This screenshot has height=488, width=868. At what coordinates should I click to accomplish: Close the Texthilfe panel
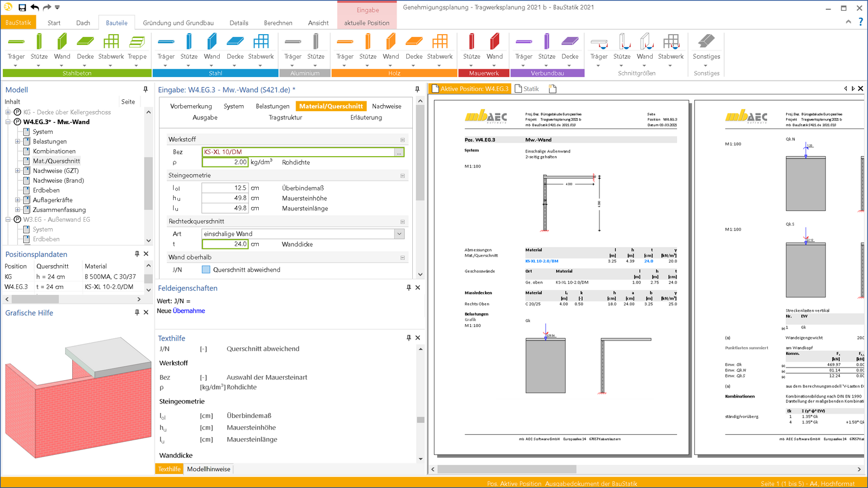pyautogui.click(x=418, y=338)
